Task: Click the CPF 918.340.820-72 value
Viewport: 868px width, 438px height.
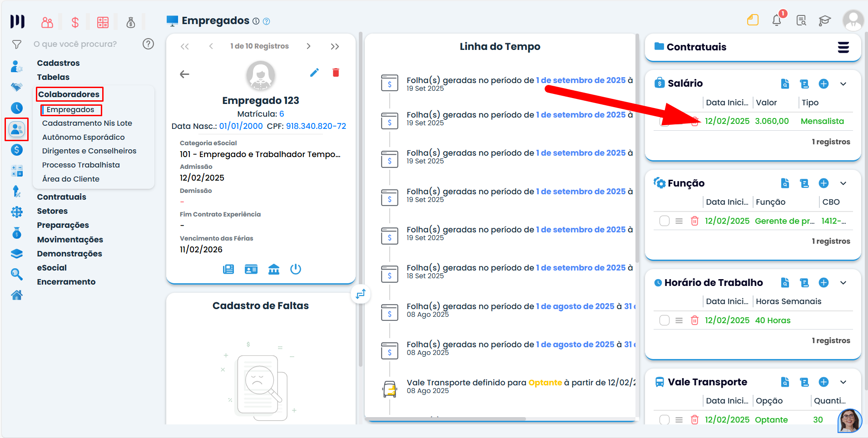Action: [316, 126]
